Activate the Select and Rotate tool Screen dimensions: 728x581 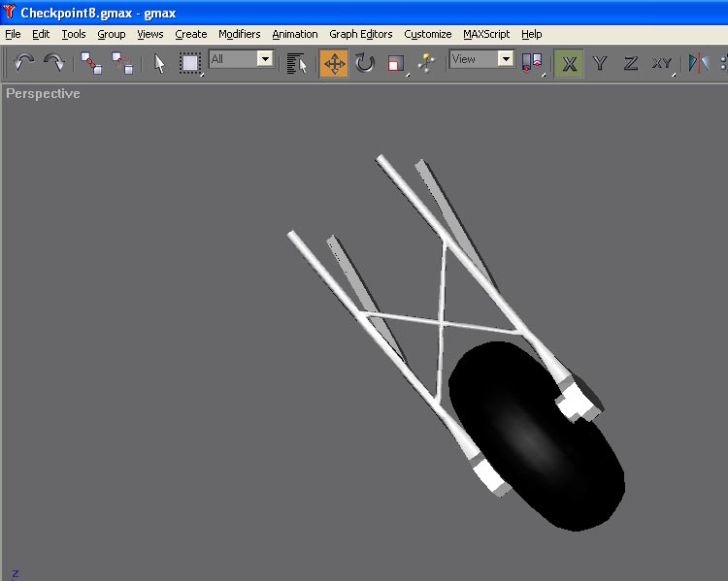(x=365, y=63)
